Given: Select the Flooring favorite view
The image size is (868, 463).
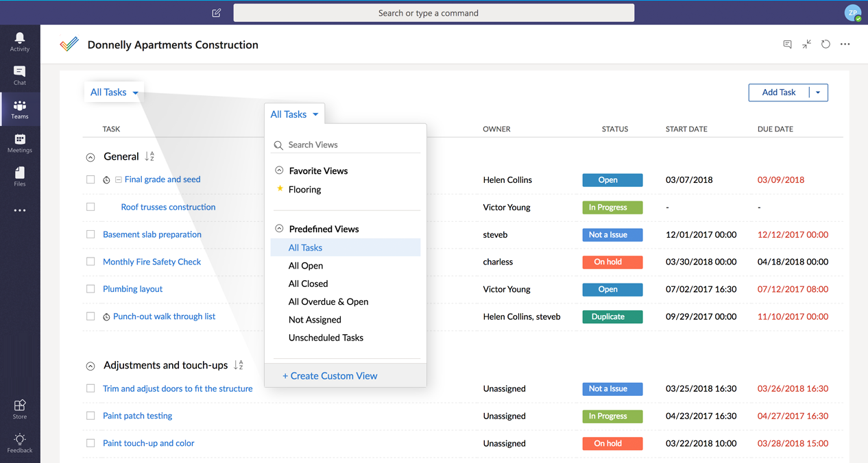Looking at the screenshot, I should pyautogui.click(x=305, y=190).
